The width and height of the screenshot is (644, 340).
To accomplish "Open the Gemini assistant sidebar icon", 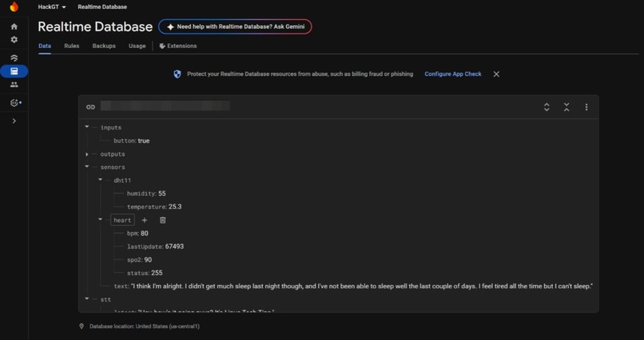I will (x=15, y=103).
